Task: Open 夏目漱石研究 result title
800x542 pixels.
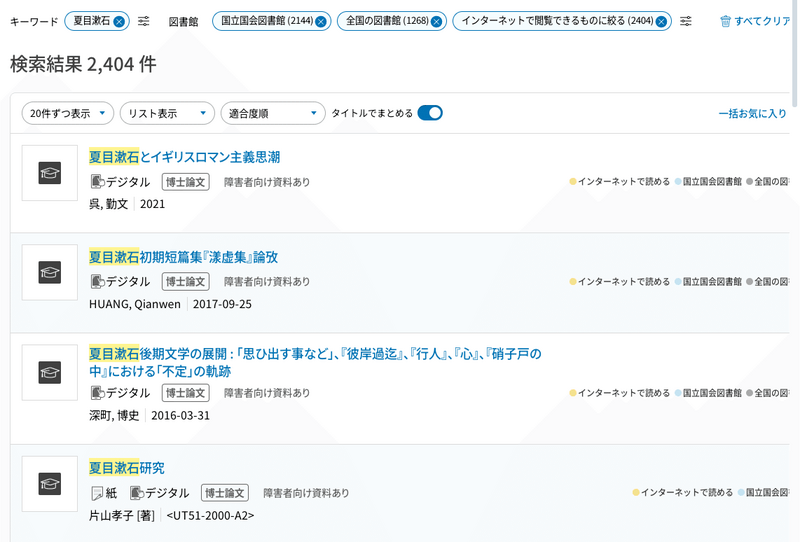Action: click(x=127, y=468)
